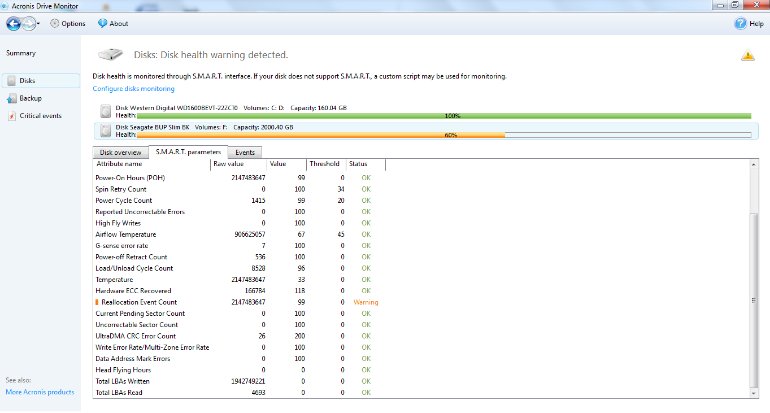Image resolution: width=770 pixels, height=413 pixels.
Task: Click the S.M.A.R.T. table scrollbar thumb
Action: [x=753, y=300]
